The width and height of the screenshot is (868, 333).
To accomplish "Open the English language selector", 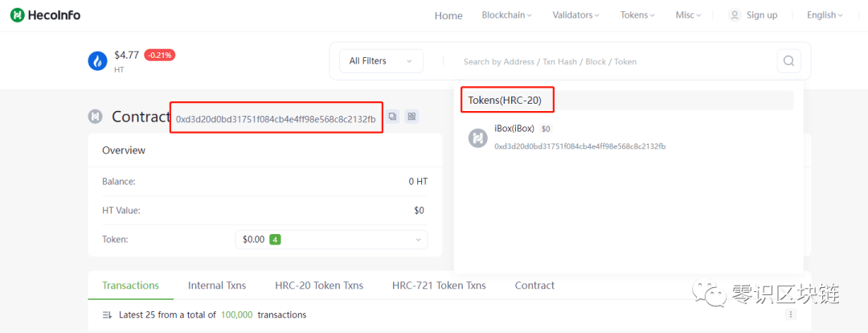I will click(x=825, y=15).
